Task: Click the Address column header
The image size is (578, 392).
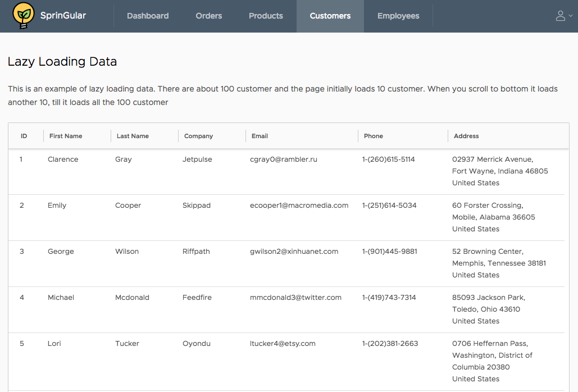Action: coord(466,136)
